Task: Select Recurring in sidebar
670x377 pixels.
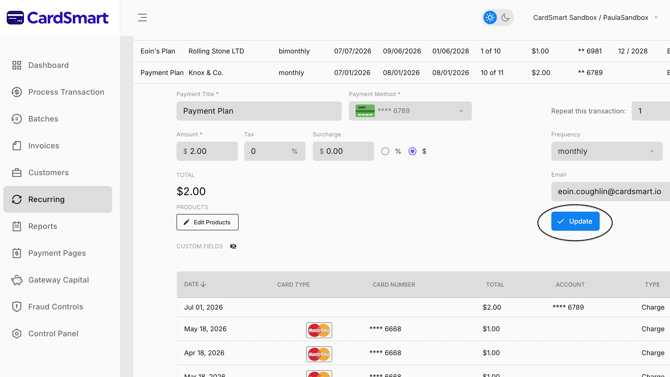Action: pyautogui.click(x=58, y=199)
